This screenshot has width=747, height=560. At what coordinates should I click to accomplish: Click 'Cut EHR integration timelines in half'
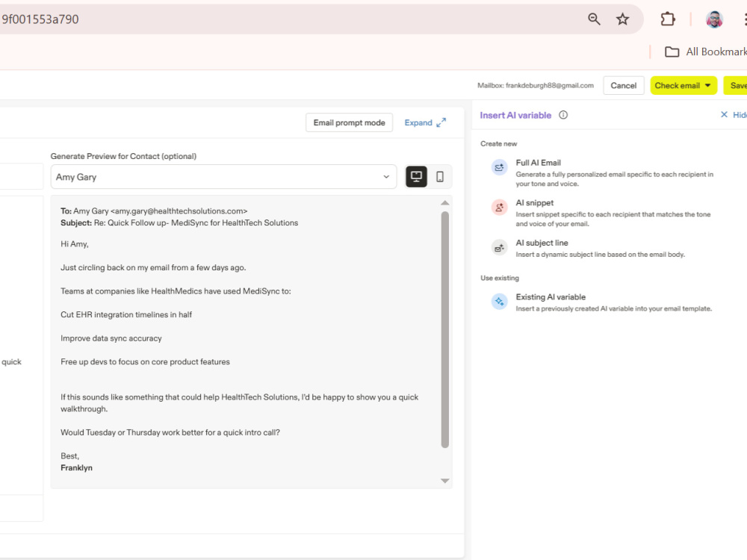(x=126, y=315)
